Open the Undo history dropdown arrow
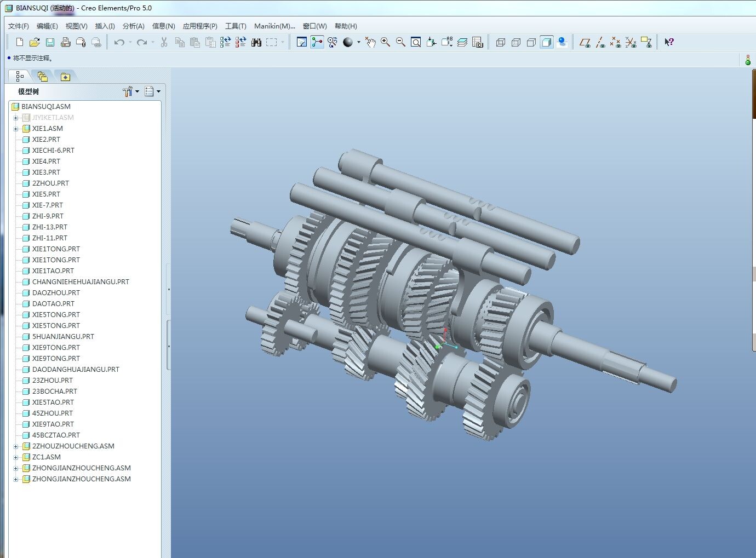756x558 pixels. 130,42
